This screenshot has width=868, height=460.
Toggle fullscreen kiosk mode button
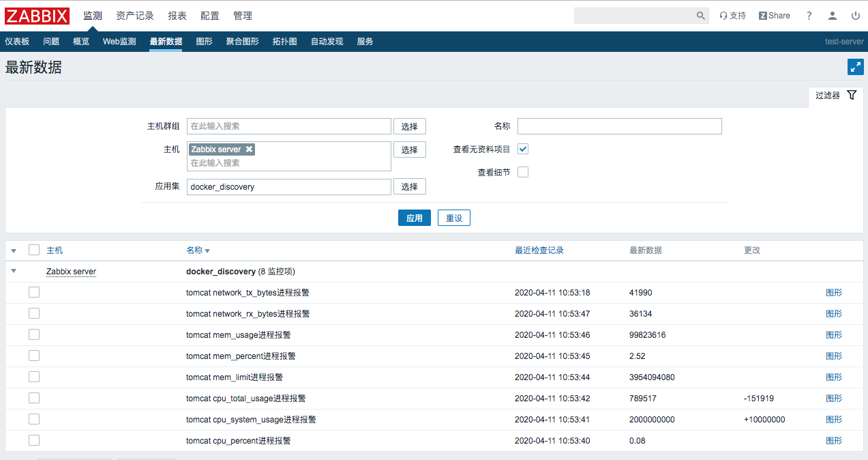(856, 67)
